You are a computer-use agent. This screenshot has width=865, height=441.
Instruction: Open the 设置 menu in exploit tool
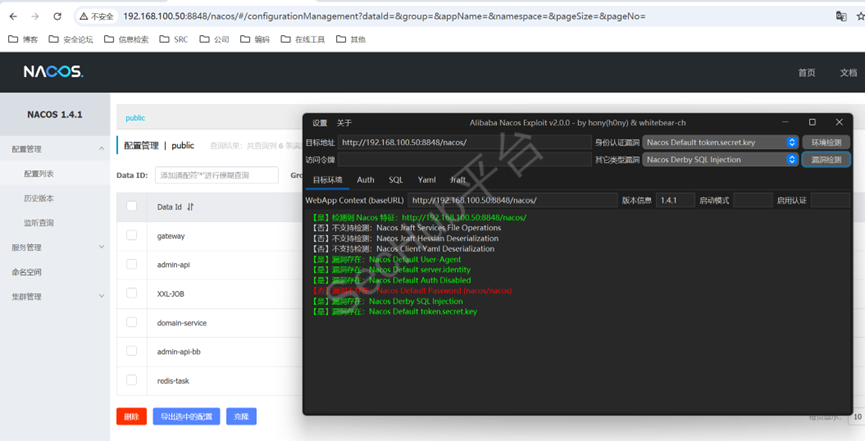pyautogui.click(x=319, y=123)
